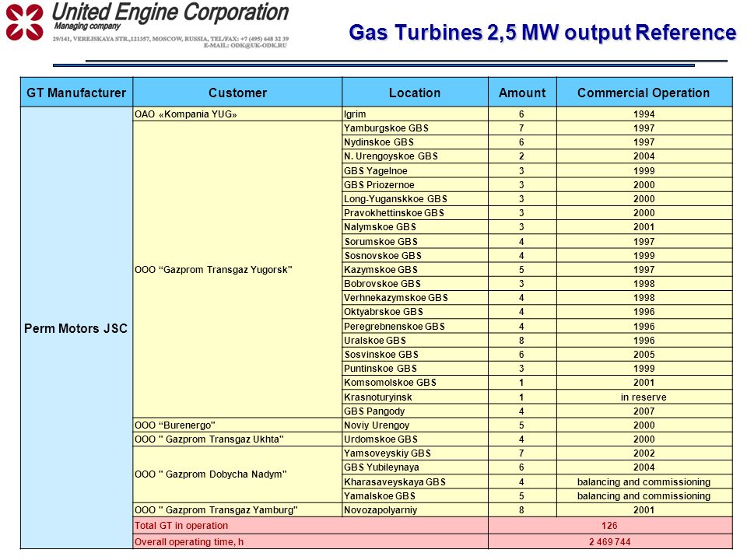This screenshot has width=747, height=560.
Task: Click the 'Sosnovskoe GBS' location cell
Action: (x=415, y=255)
